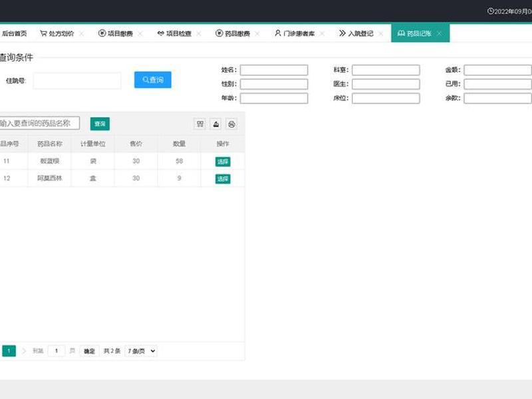
Task: Click the 药品名称 column header
Action: (49, 144)
